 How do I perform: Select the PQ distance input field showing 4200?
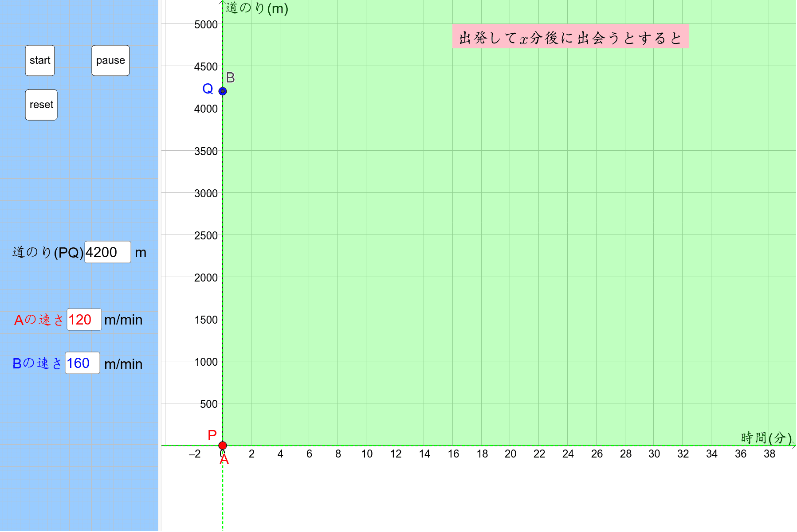(108, 252)
